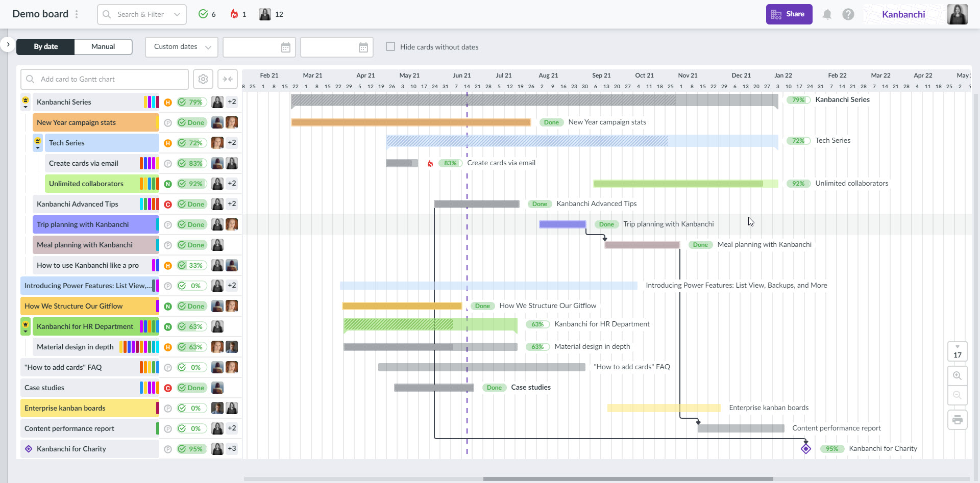
Task: Open the start date calendar picker
Action: click(x=286, y=47)
